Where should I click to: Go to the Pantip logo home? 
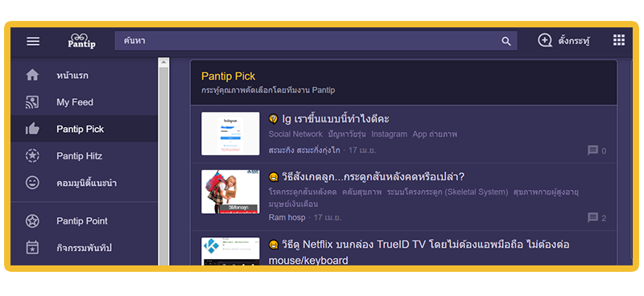coord(82,41)
